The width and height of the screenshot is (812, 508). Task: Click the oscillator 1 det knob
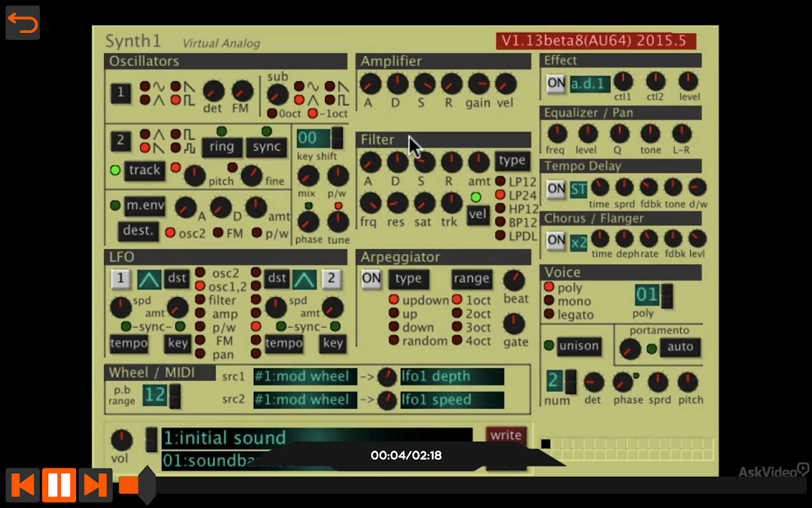click(x=213, y=91)
